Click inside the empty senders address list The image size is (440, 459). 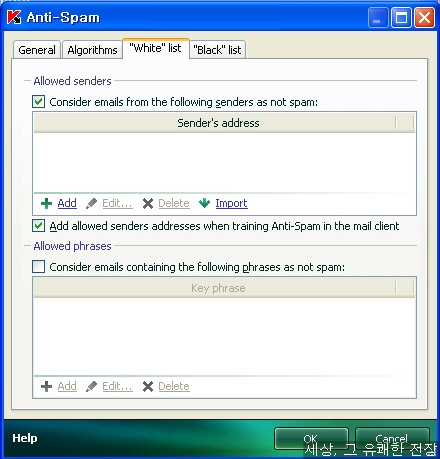pyautogui.click(x=224, y=162)
